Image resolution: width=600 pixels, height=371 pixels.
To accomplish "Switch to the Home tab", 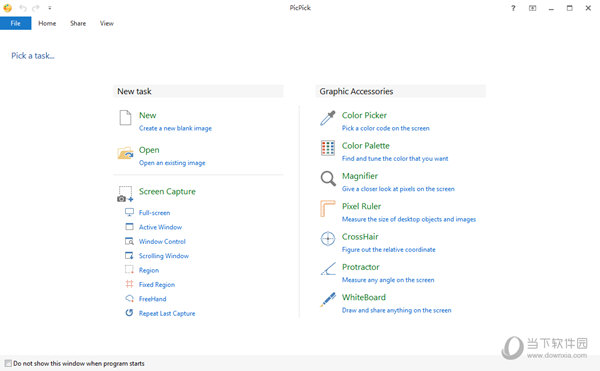I will point(47,23).
